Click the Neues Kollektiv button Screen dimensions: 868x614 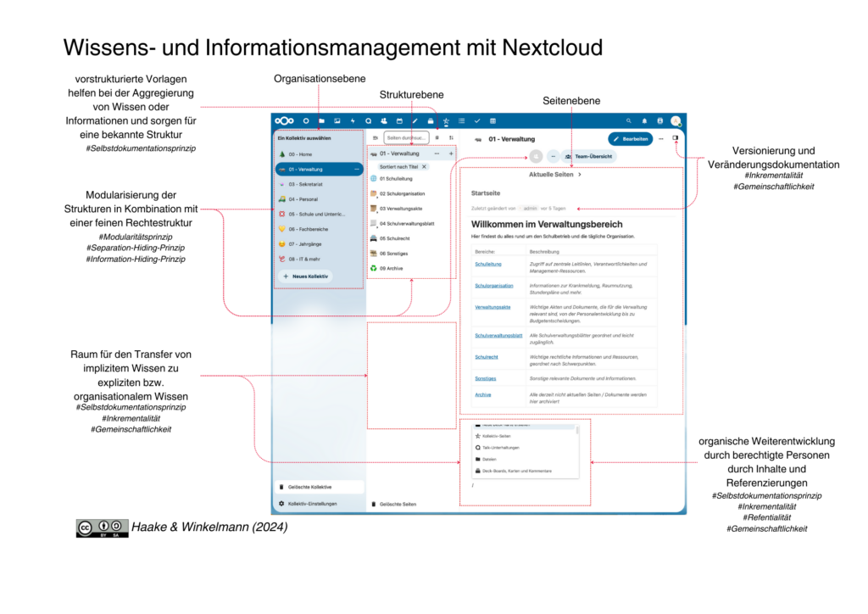[305, 276]
